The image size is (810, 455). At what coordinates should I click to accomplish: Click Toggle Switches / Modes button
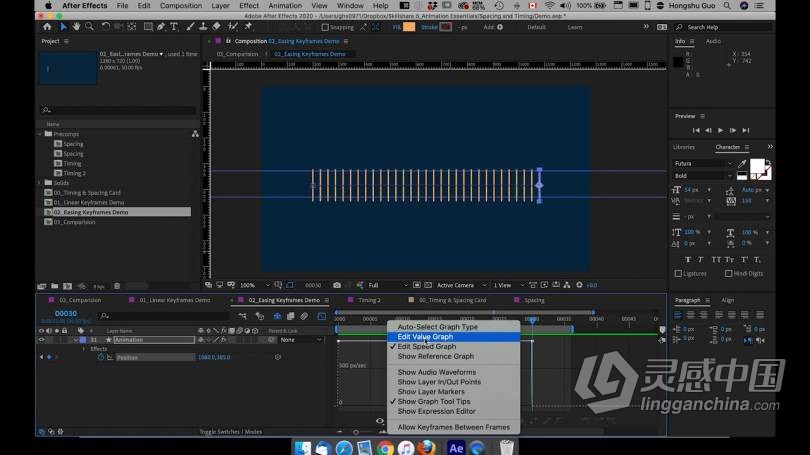pyautogui.click(x=230, y=432)
